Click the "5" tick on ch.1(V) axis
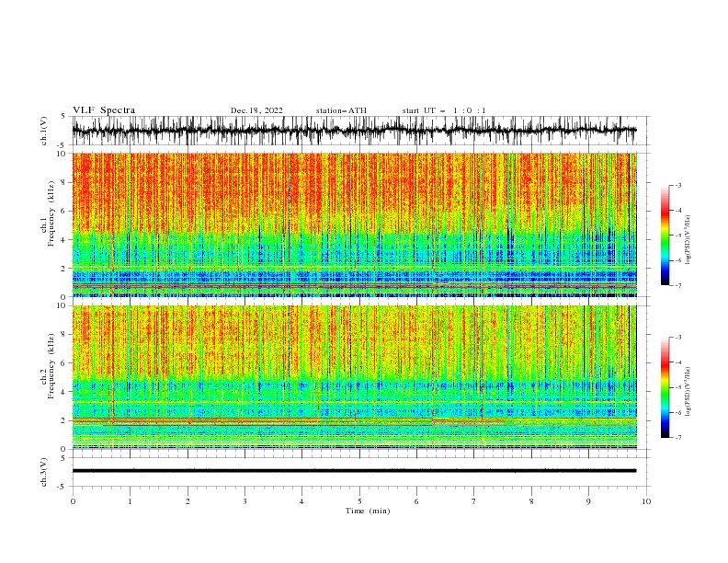728x563 pixels. tap(65, 117)
